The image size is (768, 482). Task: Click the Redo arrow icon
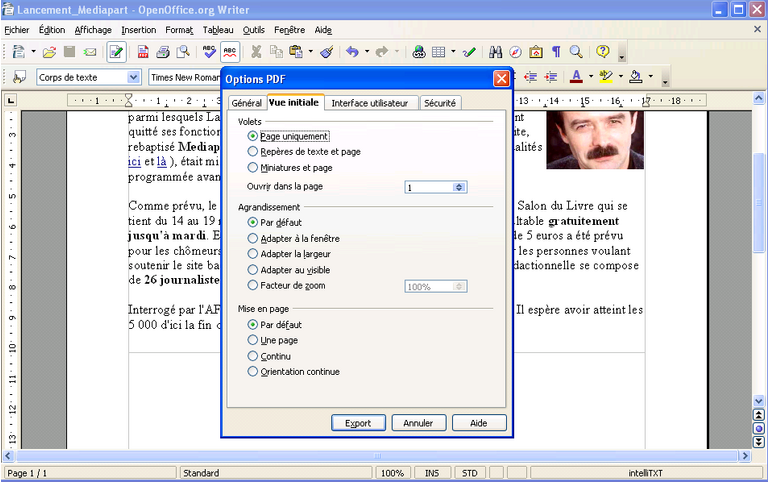pos(382,51)
